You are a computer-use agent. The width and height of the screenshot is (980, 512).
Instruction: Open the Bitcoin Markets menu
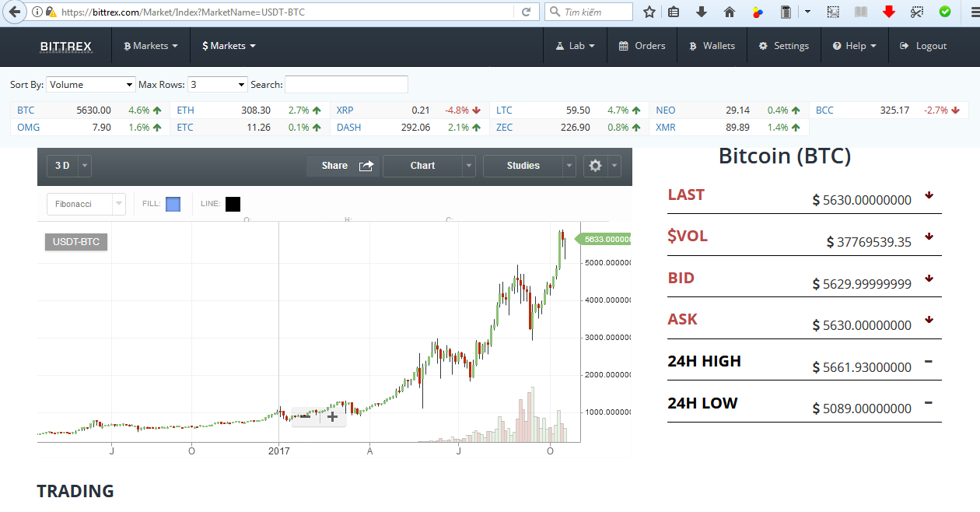[151, 46]
